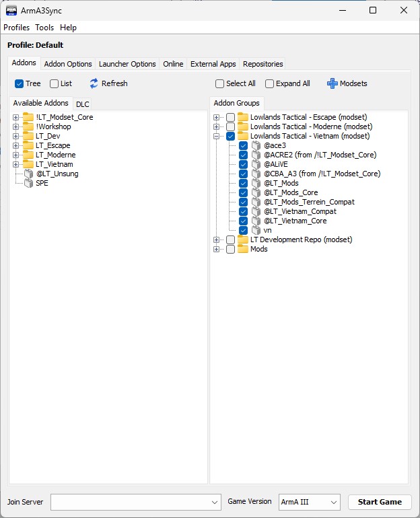Check the Select All checkbox
Image resolution: width=420 pixels, height=518 pixels.
click(x=220, y=83)
